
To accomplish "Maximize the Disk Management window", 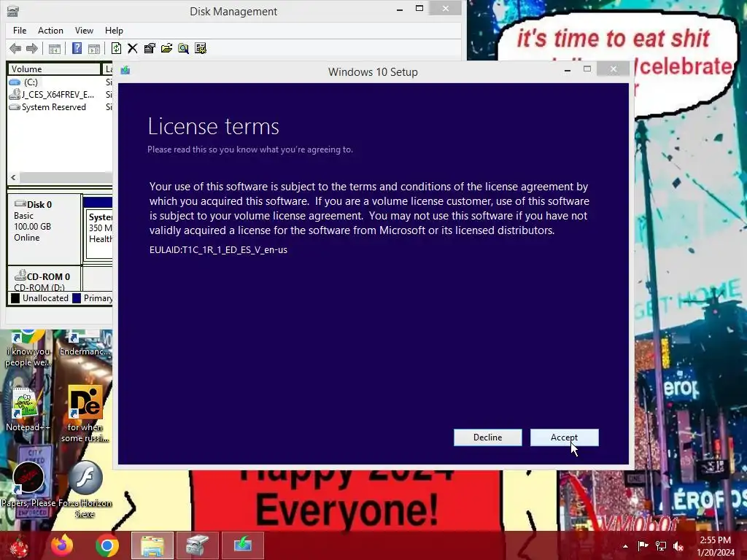I will coord(419,9).
